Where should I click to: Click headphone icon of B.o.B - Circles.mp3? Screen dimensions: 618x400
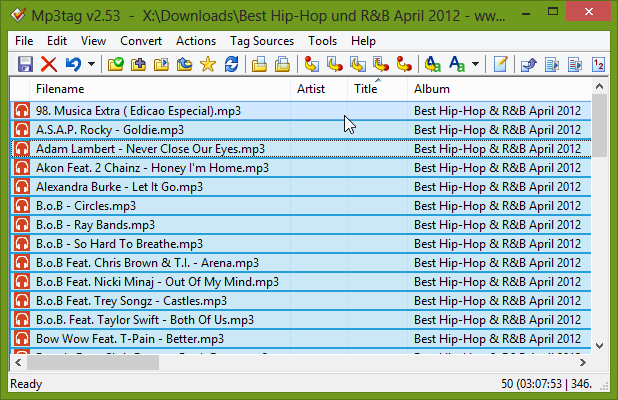coord(22,206)
